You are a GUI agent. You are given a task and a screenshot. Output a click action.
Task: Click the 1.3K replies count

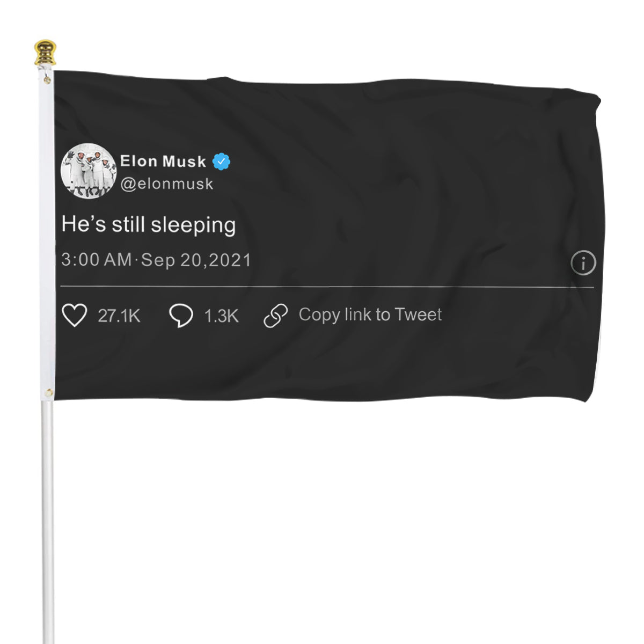click(221, 316)
